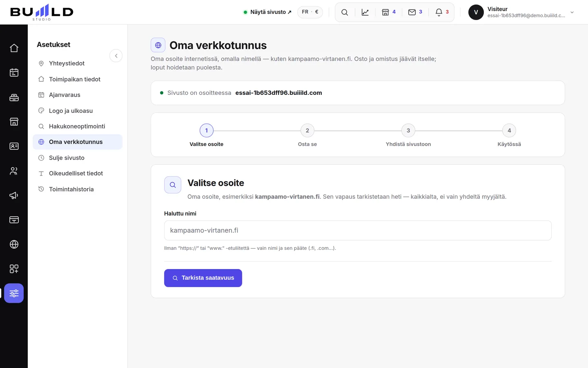Screen dimensions: 588x368
Task: Select Oma verkkotunnus in settings menu
Action: point(78,142)
